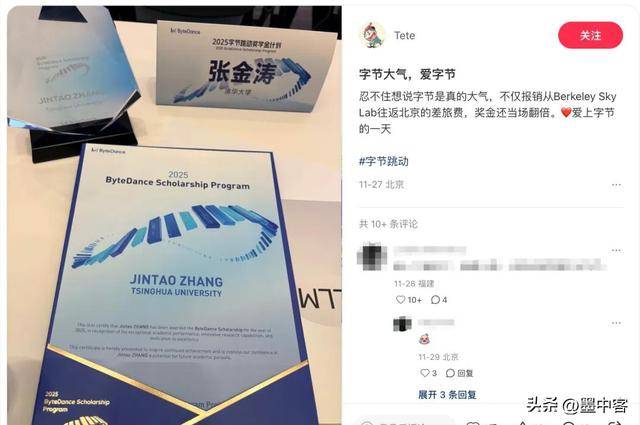This screenshot has width=640, height=425.
Task: Open Tete's profile avatar
Action: coord(372,36)
